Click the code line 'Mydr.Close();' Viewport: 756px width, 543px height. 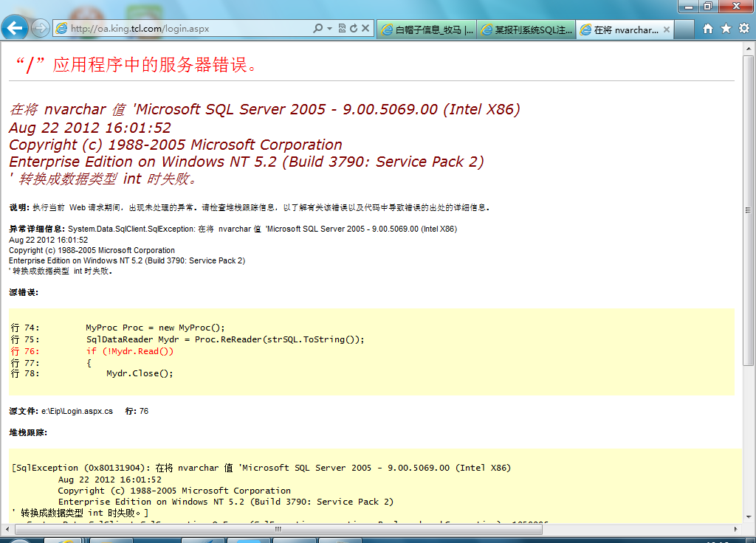click(x=140, y=373)
